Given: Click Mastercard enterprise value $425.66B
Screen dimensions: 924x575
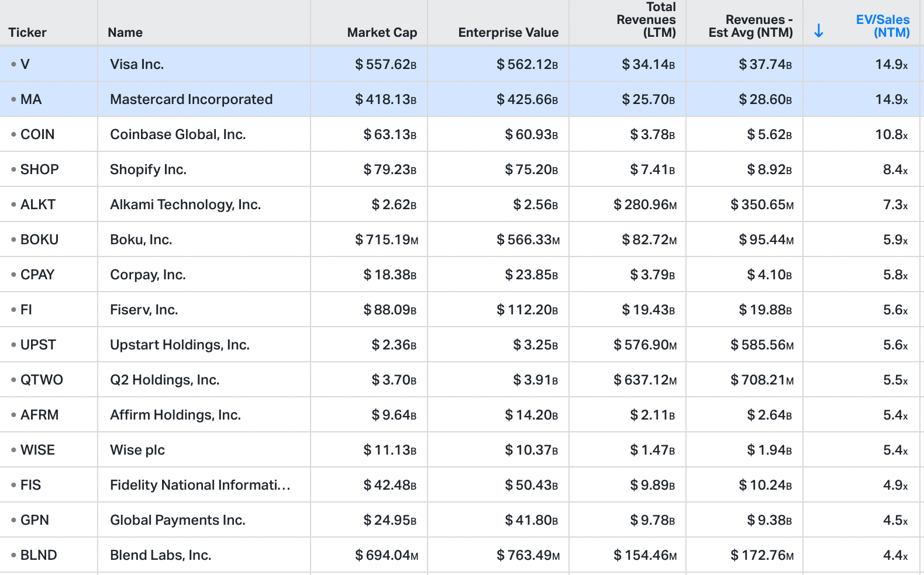Looking at the screenshot, I should tap(527, 99).
